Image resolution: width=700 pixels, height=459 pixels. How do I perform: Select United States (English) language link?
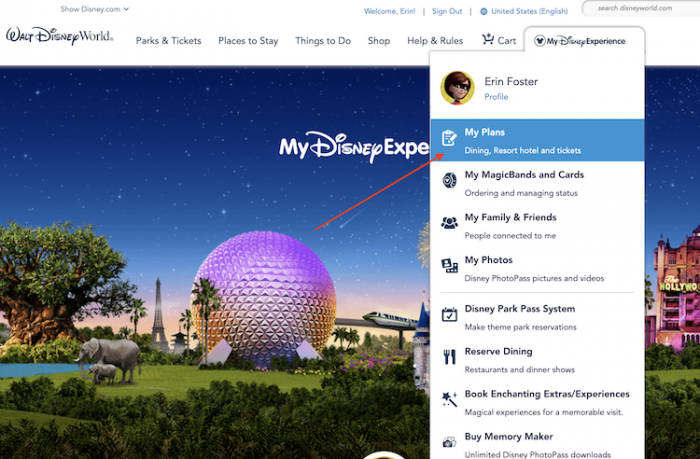(x=529, y=11)
